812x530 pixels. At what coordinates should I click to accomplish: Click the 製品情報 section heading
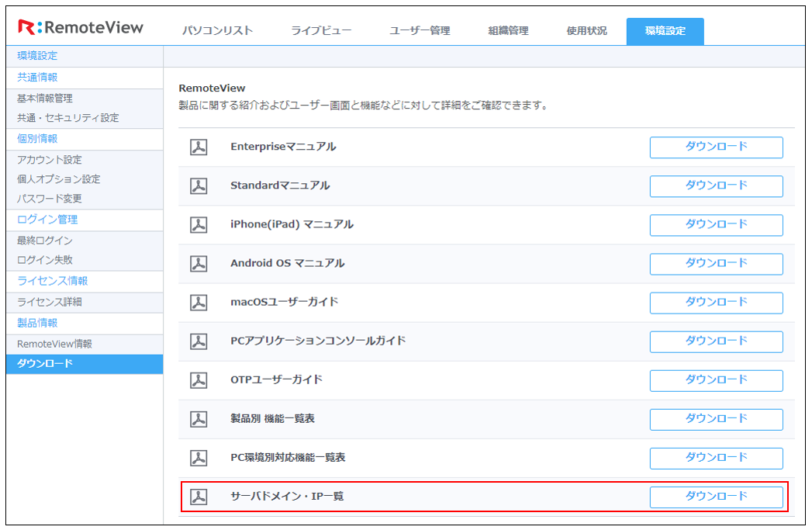click(37, 324)
